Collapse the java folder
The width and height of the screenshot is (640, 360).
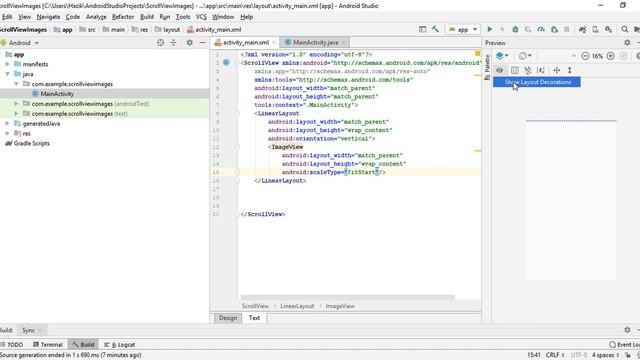point(7,74)
